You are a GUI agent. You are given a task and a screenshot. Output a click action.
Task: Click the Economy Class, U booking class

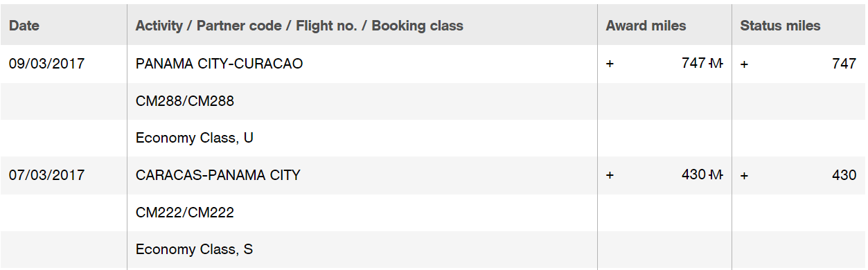coord(195,138)
